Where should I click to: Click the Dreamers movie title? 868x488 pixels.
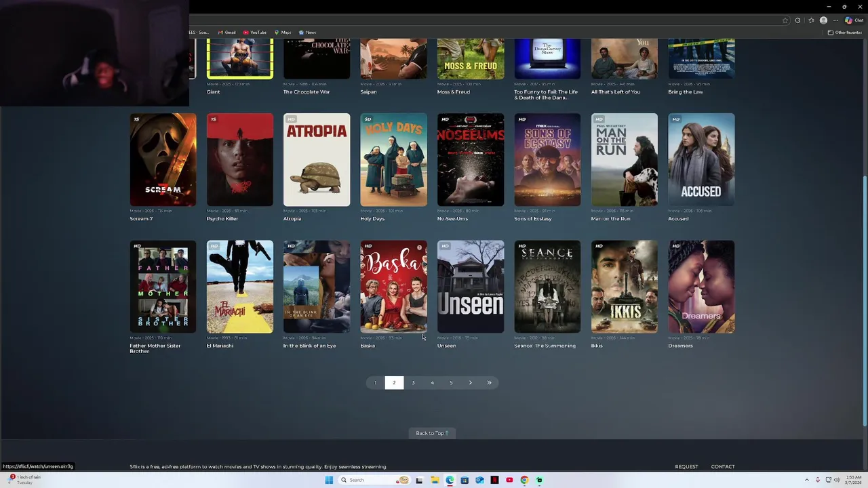click(680, 346)
